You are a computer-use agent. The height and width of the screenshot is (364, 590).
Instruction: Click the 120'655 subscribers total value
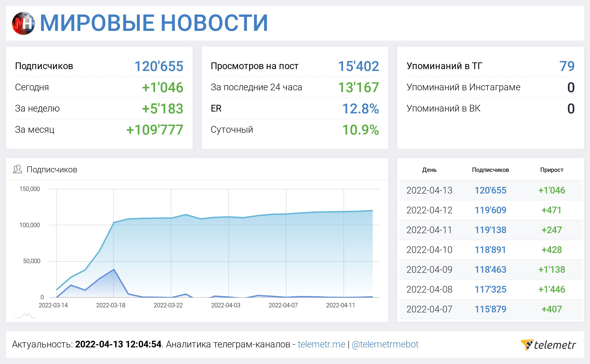[x=159, y=66]
